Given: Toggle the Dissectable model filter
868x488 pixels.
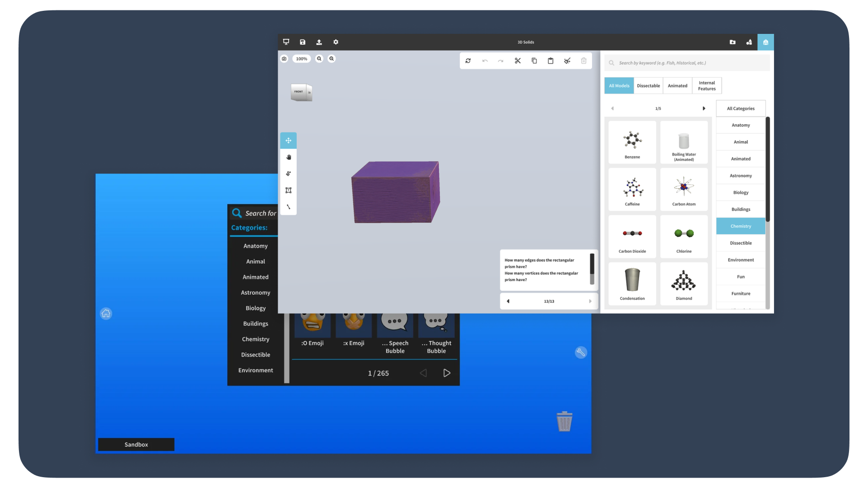Looking at the screenshot, I should click(x=648, y=86).
